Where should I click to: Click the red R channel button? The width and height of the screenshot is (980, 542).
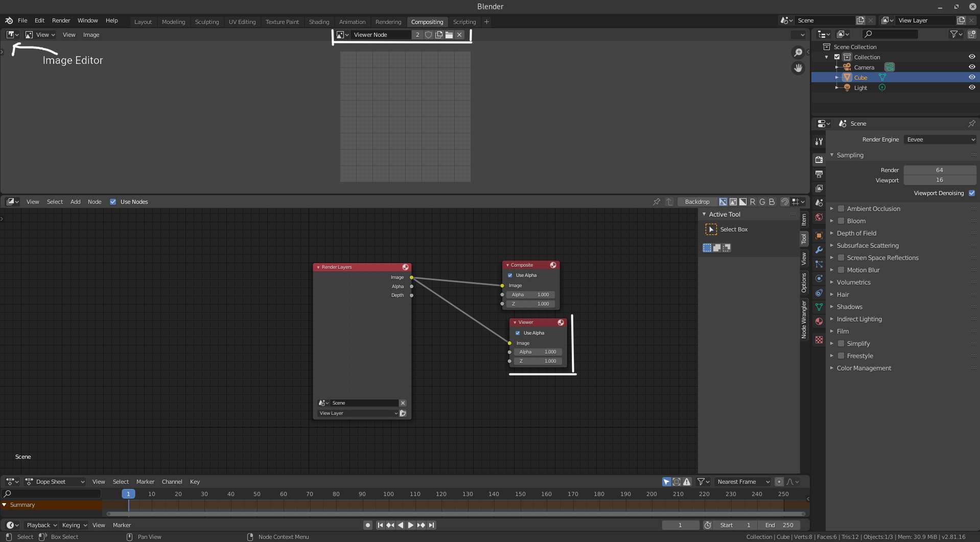click(753, 202)
